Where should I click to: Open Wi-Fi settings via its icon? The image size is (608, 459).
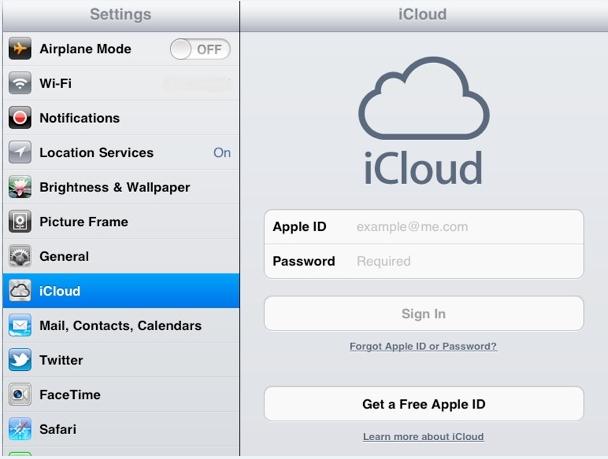coord(20,83)
